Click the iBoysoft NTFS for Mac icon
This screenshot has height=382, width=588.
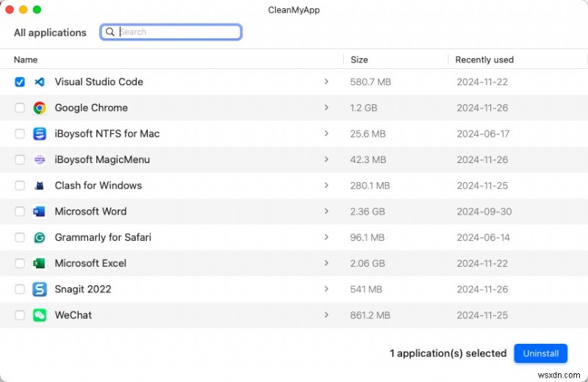tap(40, 134)
